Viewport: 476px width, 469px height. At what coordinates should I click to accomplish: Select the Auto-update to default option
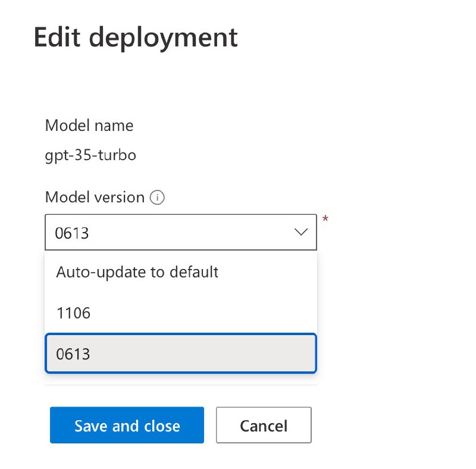click(x=137, y=272)
